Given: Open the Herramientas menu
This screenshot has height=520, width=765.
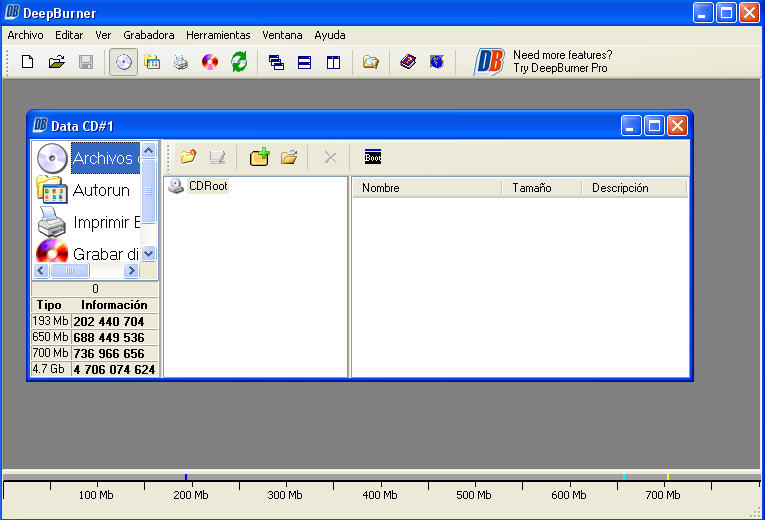Looking at the screenshot, I should [218, 35].
